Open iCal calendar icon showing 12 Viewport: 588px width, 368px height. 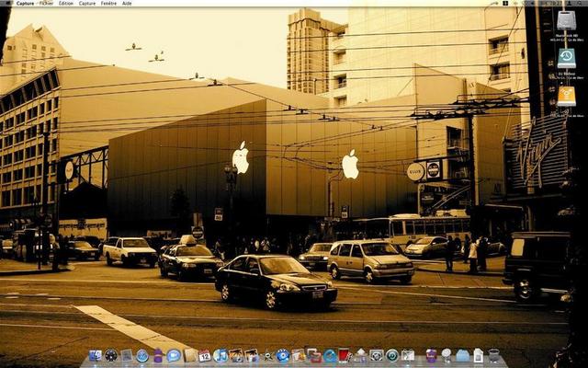205,355
